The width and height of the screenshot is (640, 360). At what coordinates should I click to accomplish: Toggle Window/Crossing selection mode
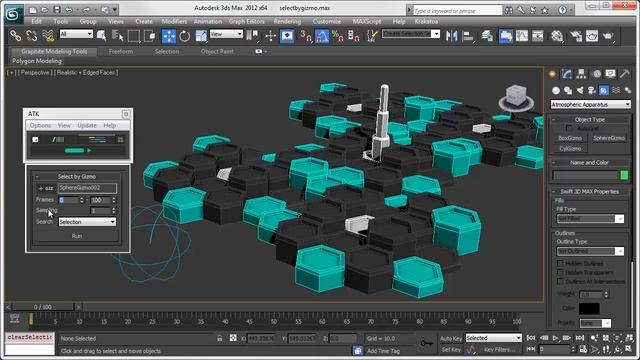click(x=150, y=36)
